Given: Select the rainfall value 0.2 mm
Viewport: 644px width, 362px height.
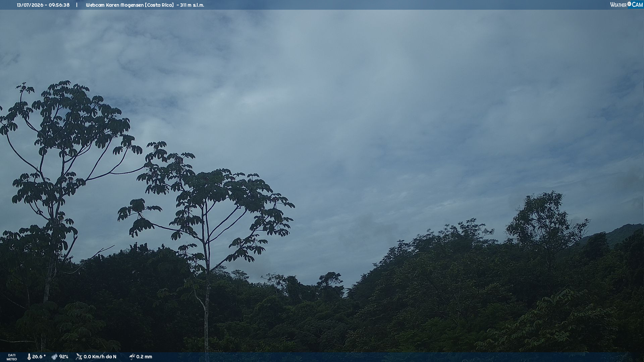Looking at the screenshot, I should coord(144,357).
